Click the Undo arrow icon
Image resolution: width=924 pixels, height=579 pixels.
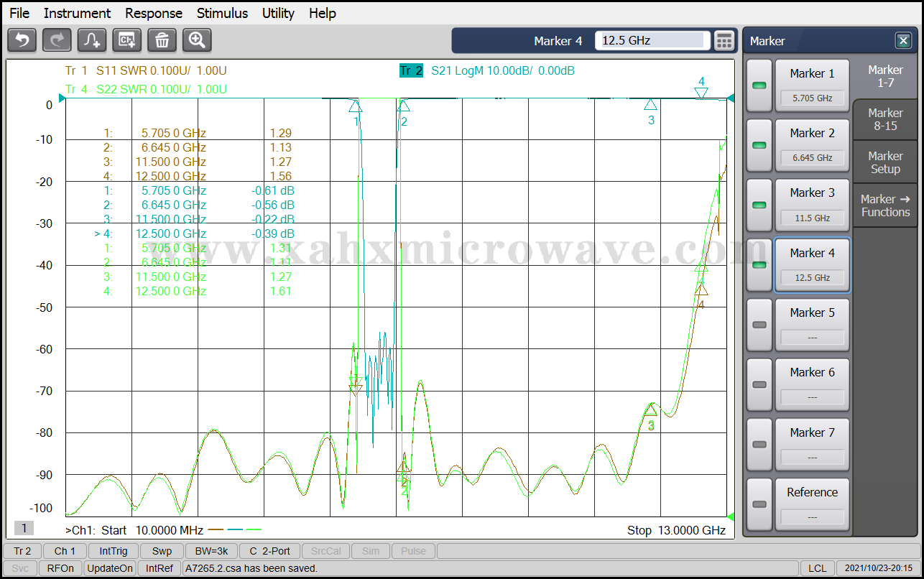click(x=22, y=40)
